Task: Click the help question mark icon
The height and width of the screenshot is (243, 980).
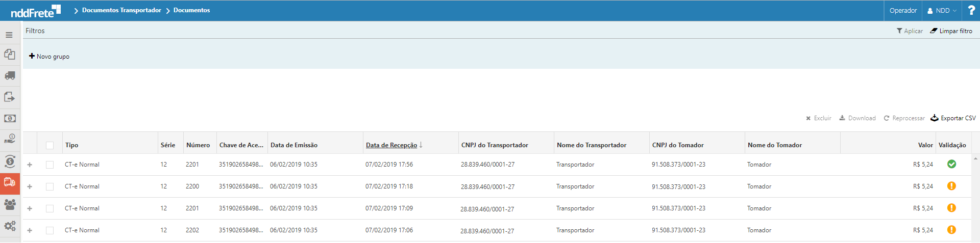Action: (971, 10)
